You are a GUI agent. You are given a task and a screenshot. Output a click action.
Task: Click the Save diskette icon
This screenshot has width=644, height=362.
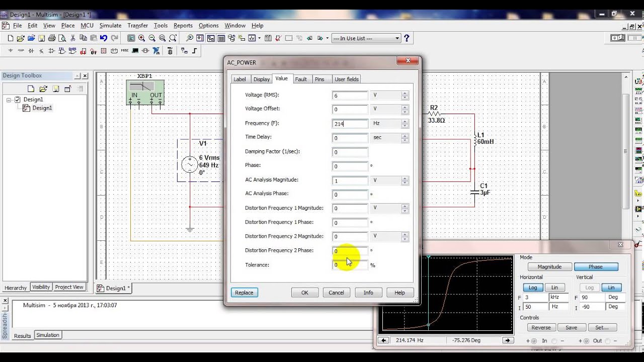(42, 38)
